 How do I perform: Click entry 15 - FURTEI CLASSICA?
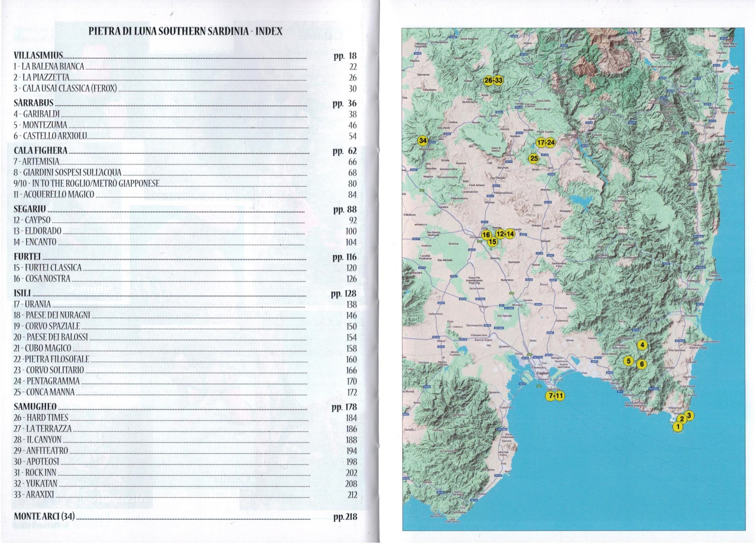[x=48, y=268]
